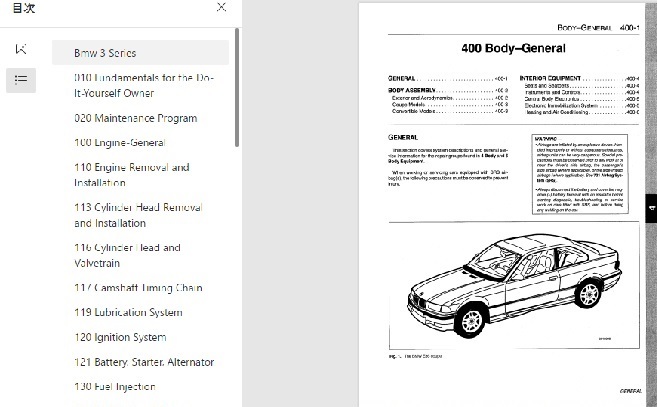The width and height of the screenshot is (657, 407).
Task: Open 116 Cylinder Head and Valvetrain
Action: [x=127, y=255]
